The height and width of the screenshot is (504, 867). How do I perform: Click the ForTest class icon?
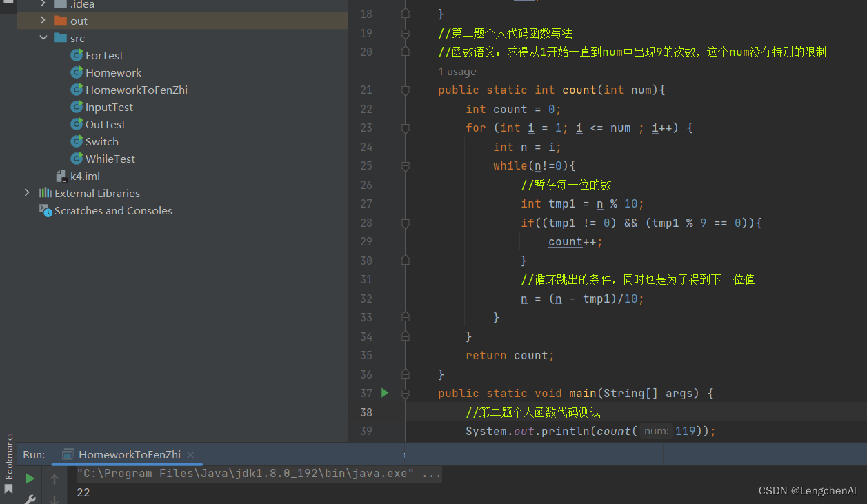click(77, 55)
